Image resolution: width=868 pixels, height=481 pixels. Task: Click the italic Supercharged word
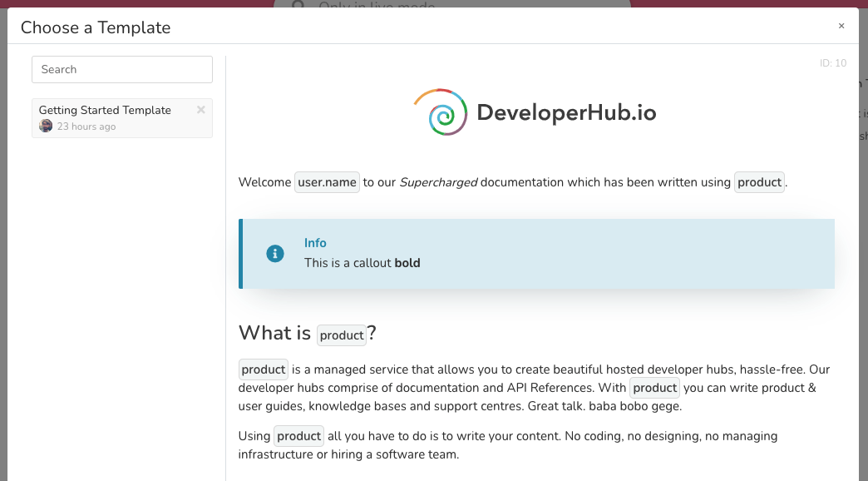(x=438, y=182)
